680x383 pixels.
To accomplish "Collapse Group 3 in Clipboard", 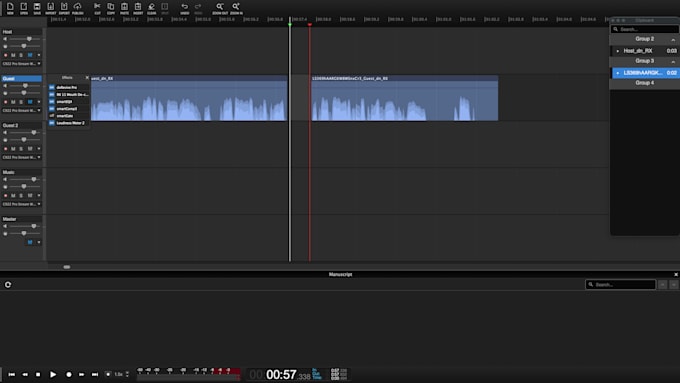I will pos(673,62).
